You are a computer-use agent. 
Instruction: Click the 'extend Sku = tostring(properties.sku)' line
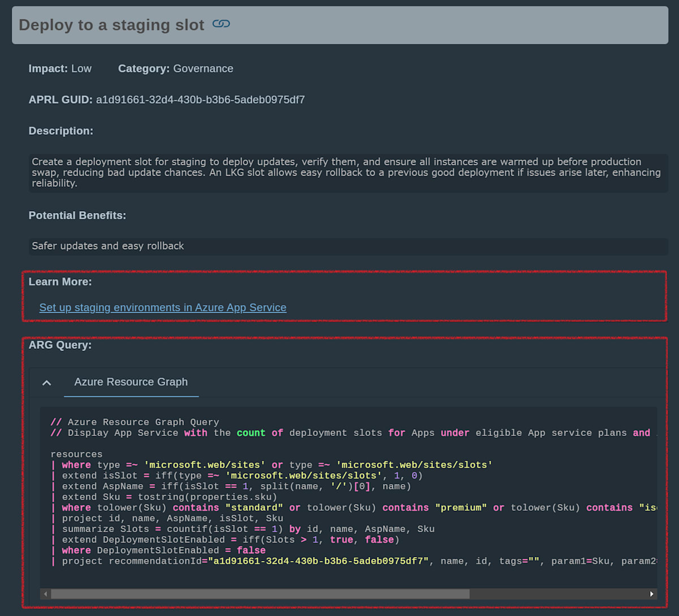(164, 497)
